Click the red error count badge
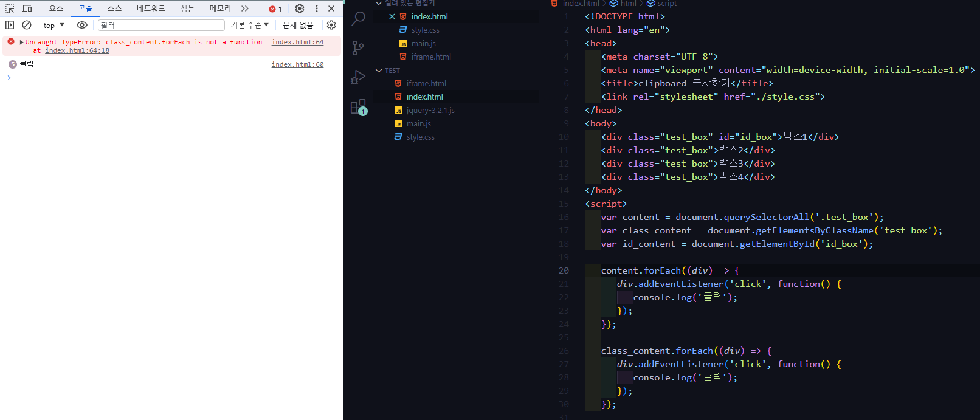The height and width of the screenshot is (420, 980). pos(275,9)
